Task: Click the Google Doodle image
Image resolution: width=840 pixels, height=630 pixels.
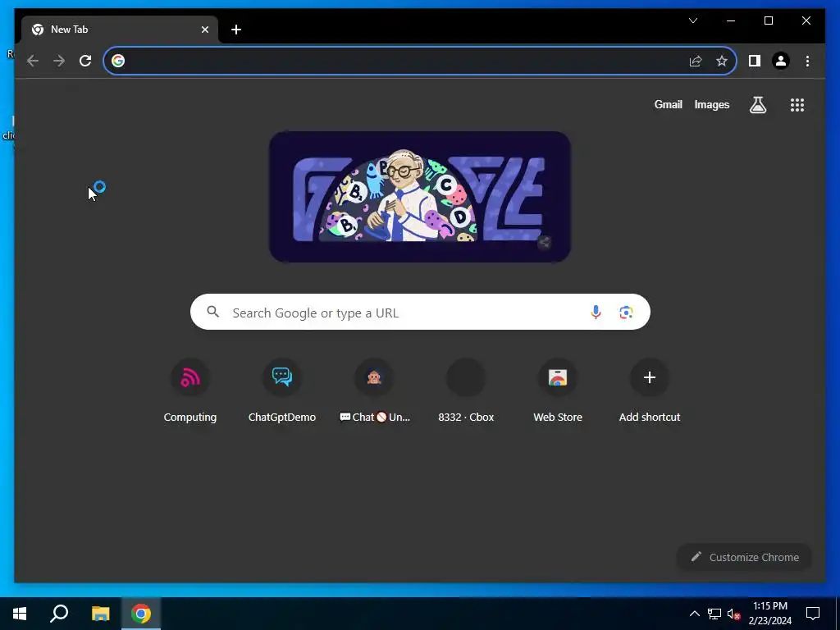Action: pos(419,197)
